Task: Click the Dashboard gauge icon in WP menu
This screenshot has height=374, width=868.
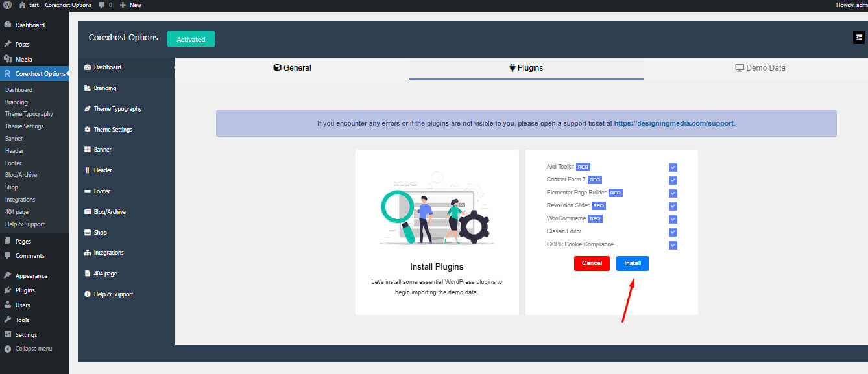Action: click(x=8, y=25)
